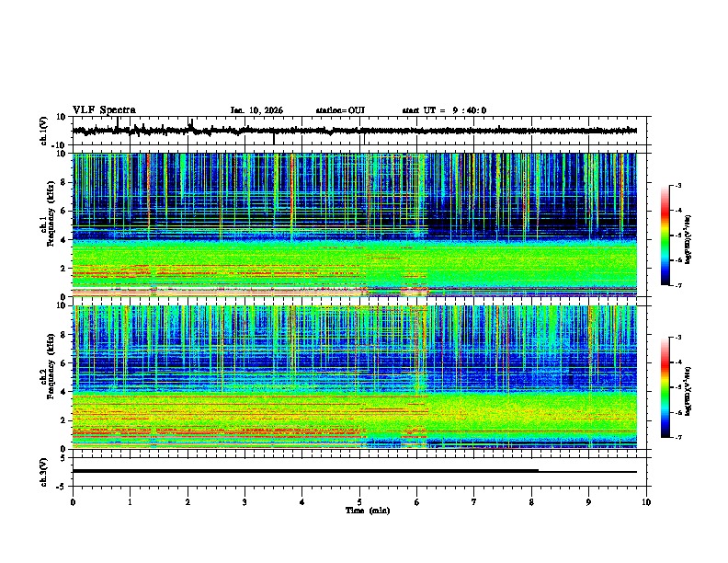Click the time axis tick label "5"
The height and width of the screenshot is (563, 728).
point(359,502)
